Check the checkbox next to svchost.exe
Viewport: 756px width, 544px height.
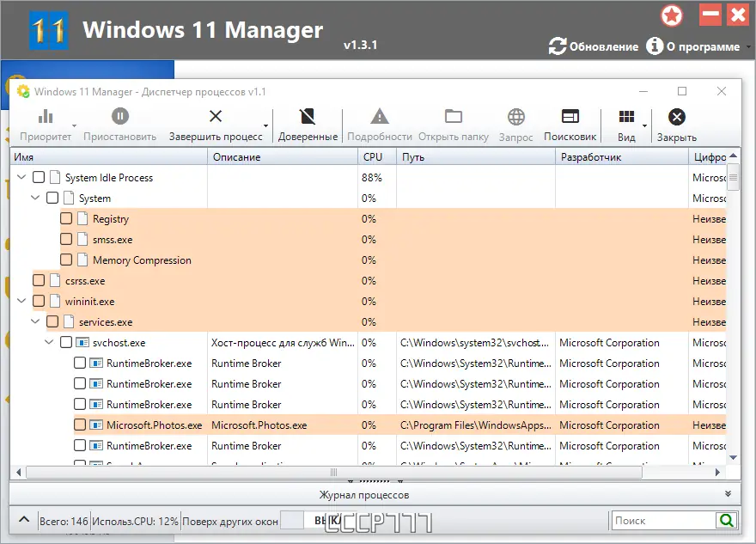(x=66, y=342)
